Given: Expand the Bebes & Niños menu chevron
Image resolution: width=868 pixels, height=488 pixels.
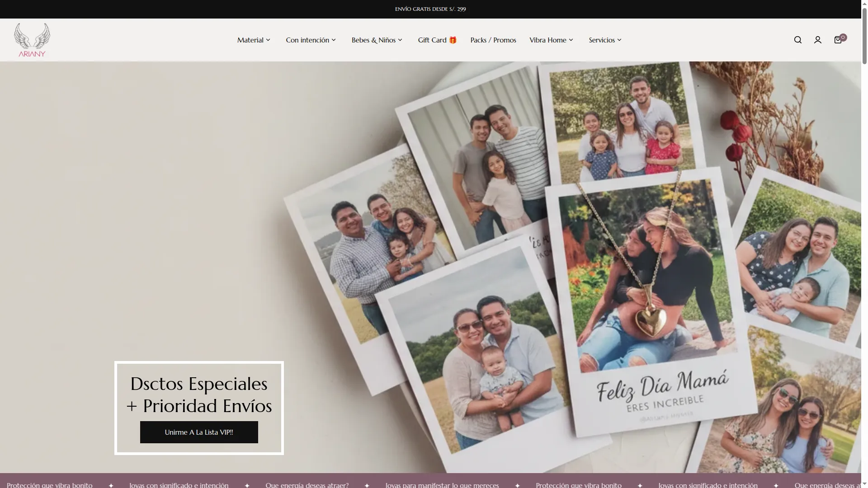Looking at the screenshot, I should (x=400, y=40).
